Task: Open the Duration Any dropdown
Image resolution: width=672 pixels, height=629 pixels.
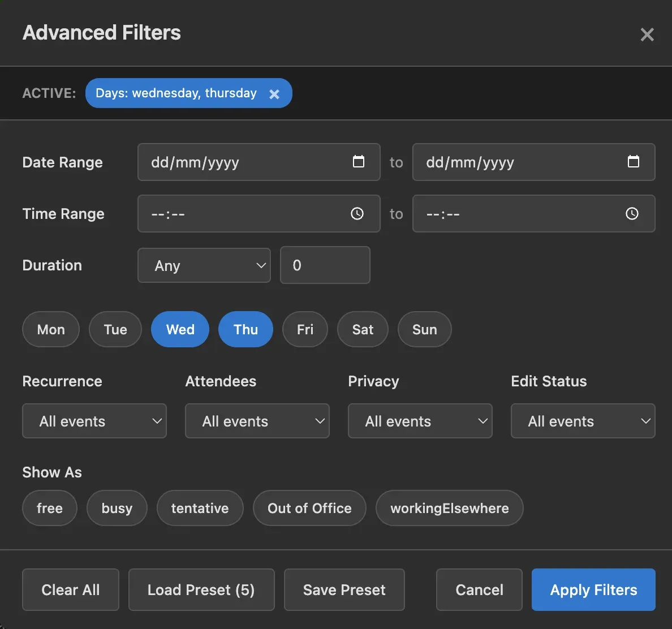Action: click(204, 265)
